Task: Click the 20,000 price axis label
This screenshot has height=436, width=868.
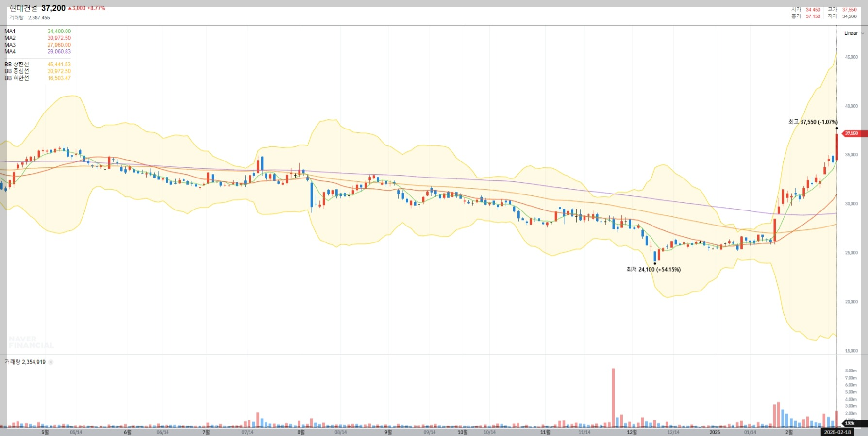Action: click(x=851, y=302)
